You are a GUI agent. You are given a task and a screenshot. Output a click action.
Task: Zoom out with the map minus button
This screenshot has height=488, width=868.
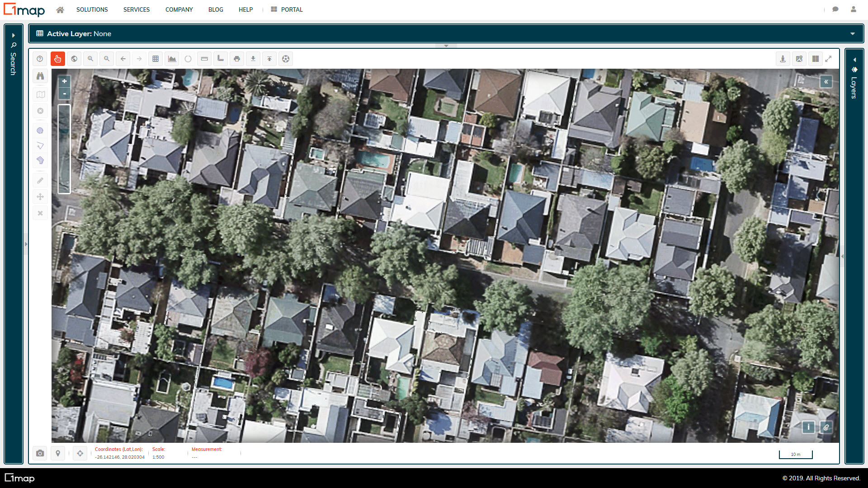pos(65,94)
